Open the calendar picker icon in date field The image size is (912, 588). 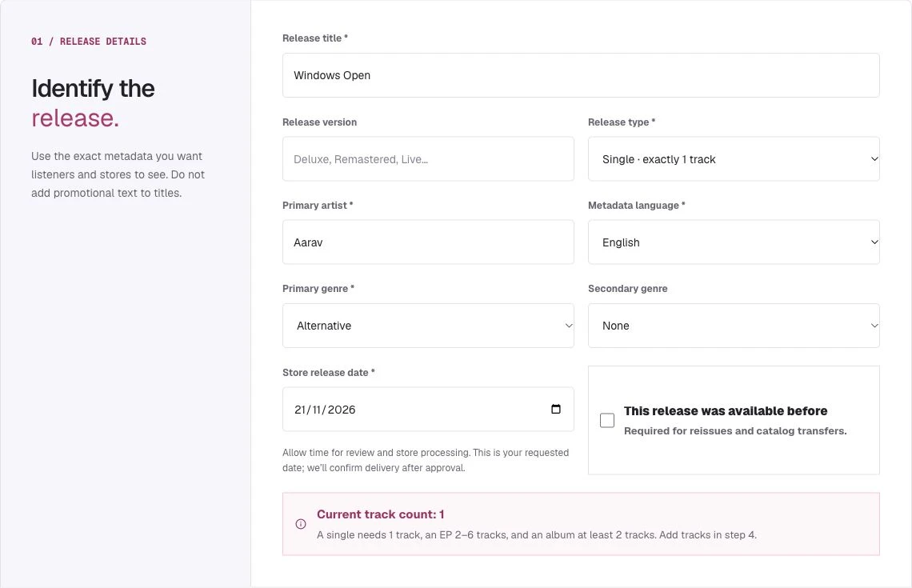coord(555,409)
